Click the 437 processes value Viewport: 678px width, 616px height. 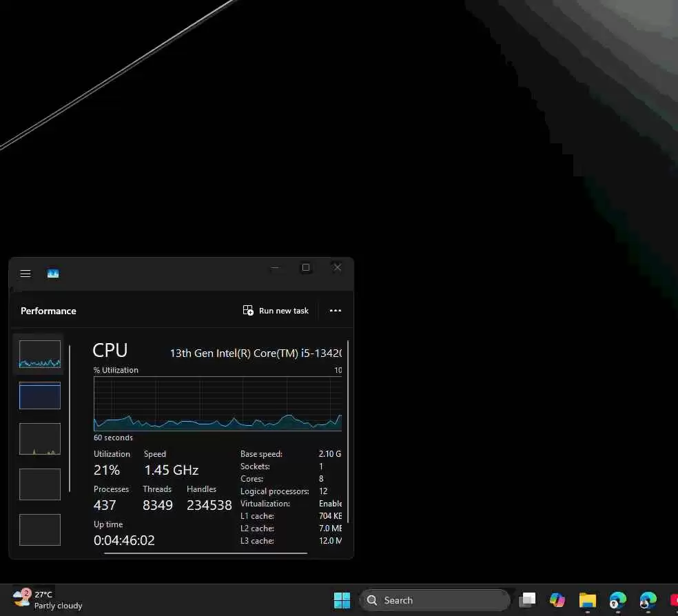[x=105, y=505]
